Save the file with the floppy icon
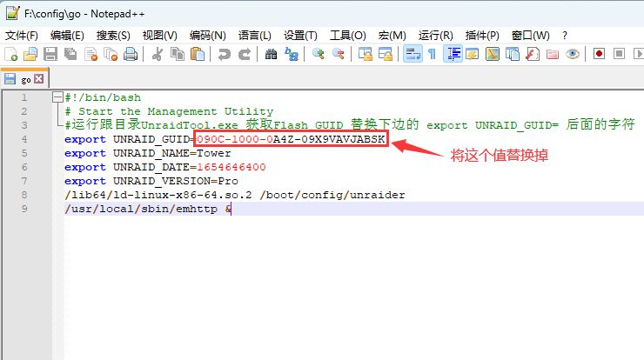 (50, 54)
